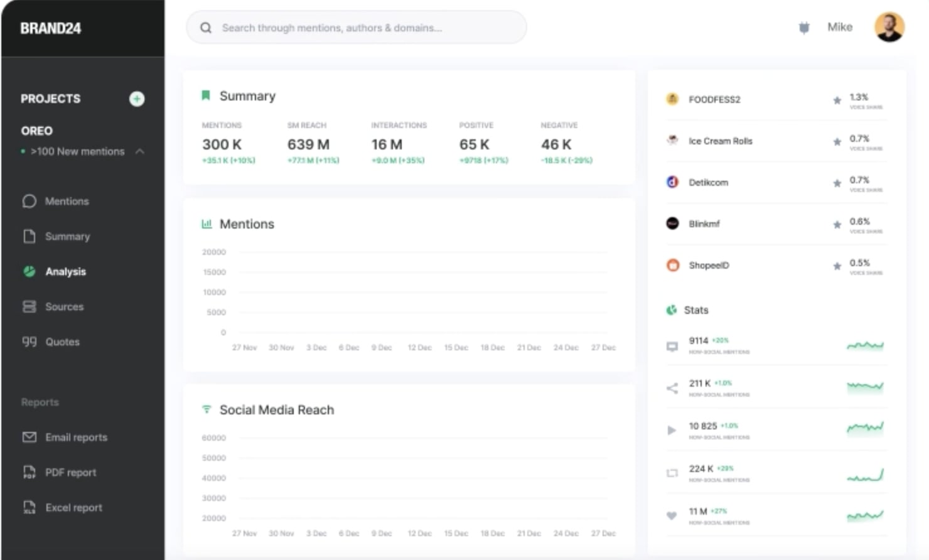The width and height of the screenshot is (929, 560).
Task: Select the OREO project
Action: 36,131
